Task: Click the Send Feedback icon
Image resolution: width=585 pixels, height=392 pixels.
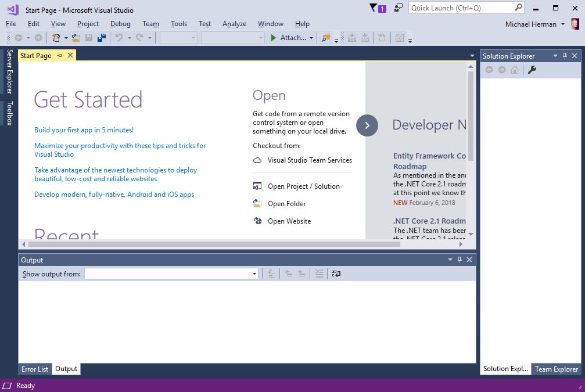Action: [399, 8]
